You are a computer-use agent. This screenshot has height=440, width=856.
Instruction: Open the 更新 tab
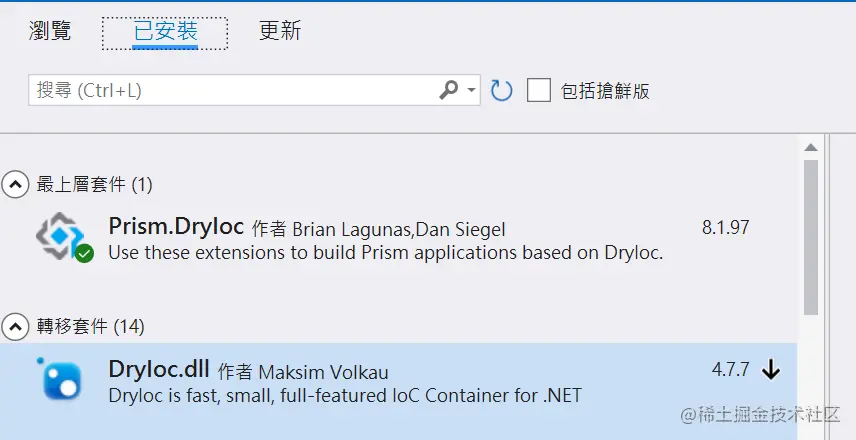(280, 31)
